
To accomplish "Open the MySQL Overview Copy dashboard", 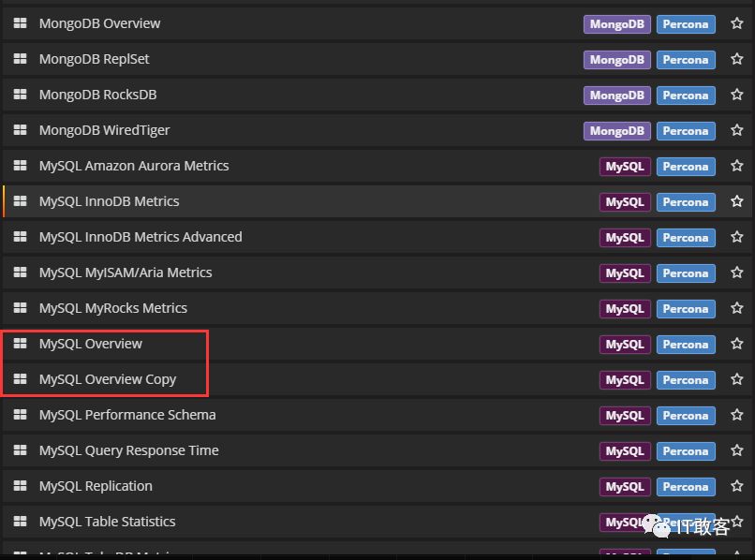I will pyautogui.click(x=108, y=379).
